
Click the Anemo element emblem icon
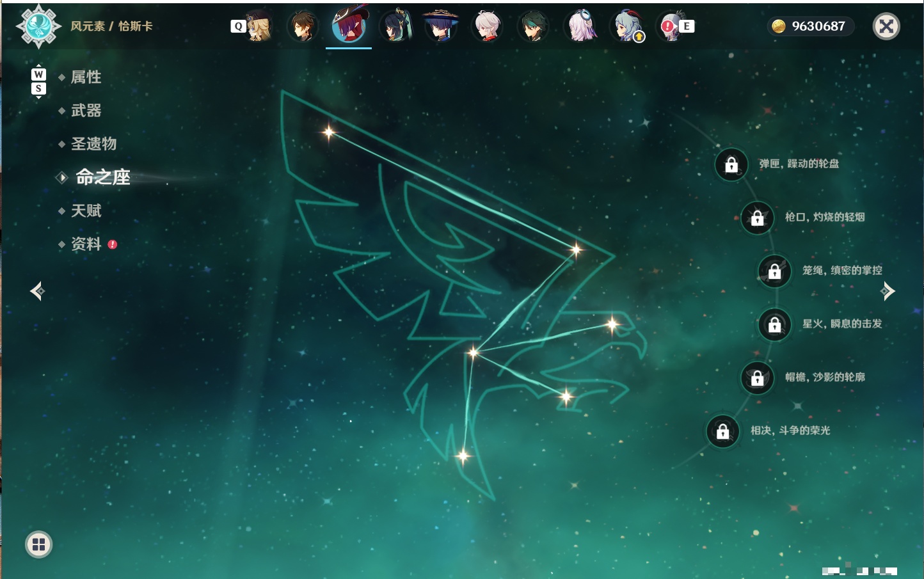(x=39, y=26)
